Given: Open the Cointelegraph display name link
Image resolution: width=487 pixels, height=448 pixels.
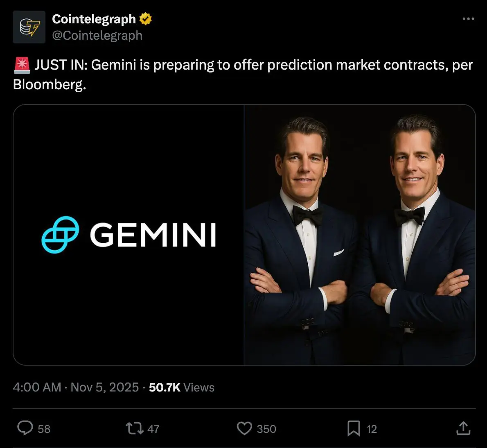Looking at the screenshot, I should coord(94,19).
